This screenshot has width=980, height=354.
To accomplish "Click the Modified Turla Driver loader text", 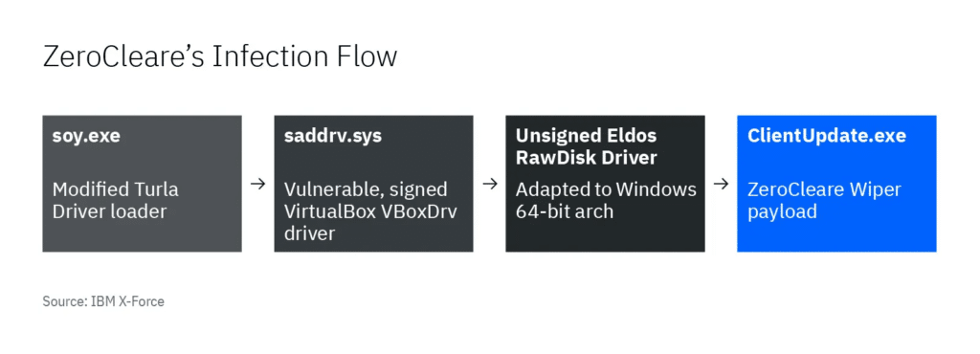I will click(115, 200).
